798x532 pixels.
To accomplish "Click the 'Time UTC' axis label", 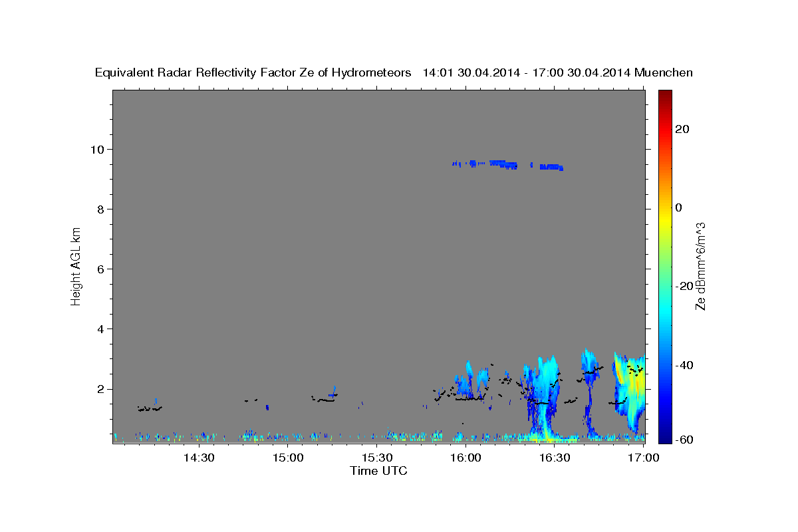I will point(378,471).
